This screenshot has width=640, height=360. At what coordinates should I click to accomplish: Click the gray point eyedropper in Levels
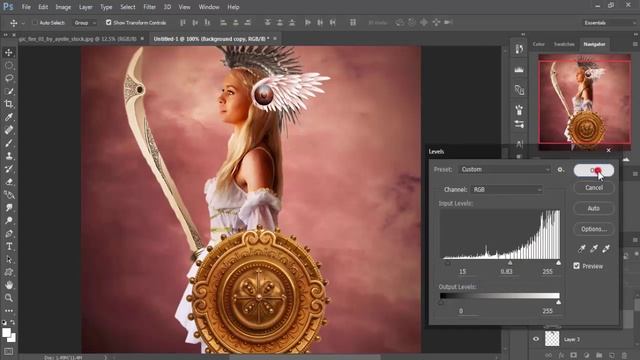(x=594, y=248)
